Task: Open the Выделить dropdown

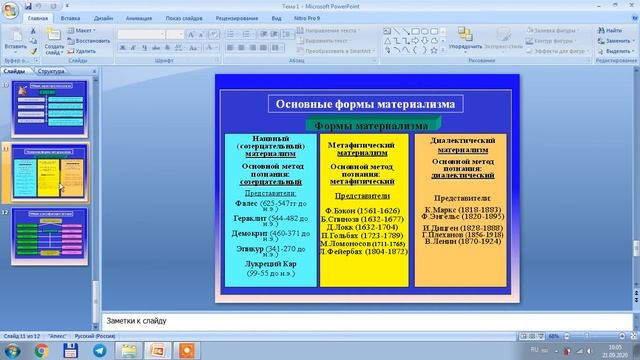Action: pyautogui.click(x=616, y=51)
